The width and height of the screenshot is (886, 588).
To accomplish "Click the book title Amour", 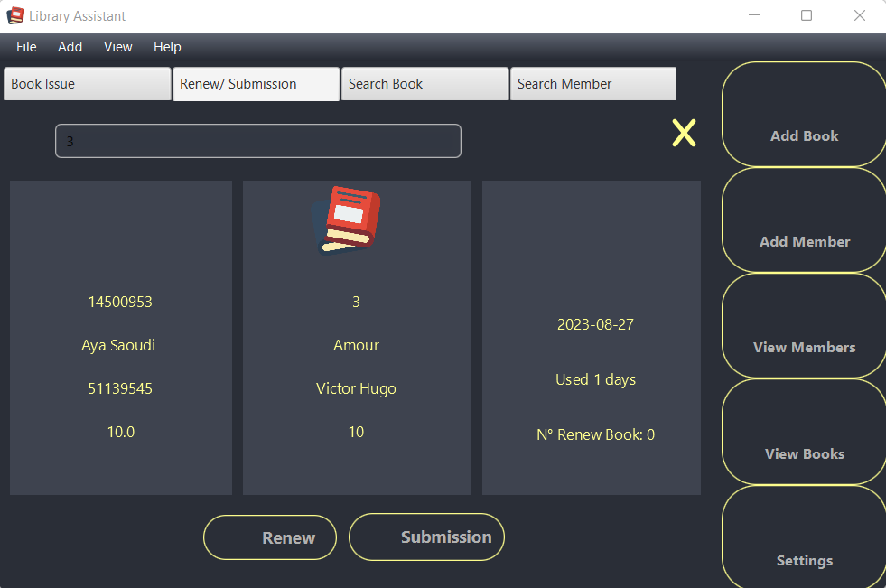I will (356, 345).
